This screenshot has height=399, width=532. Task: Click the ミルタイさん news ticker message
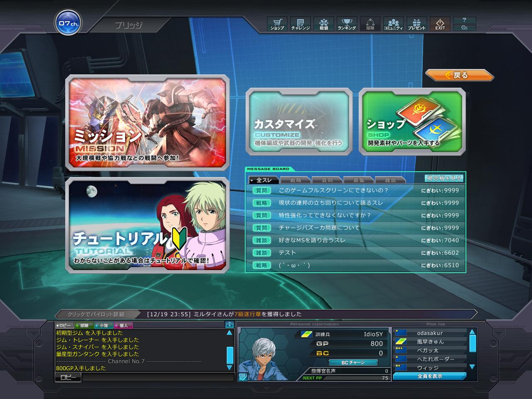(x=224, y=314)
